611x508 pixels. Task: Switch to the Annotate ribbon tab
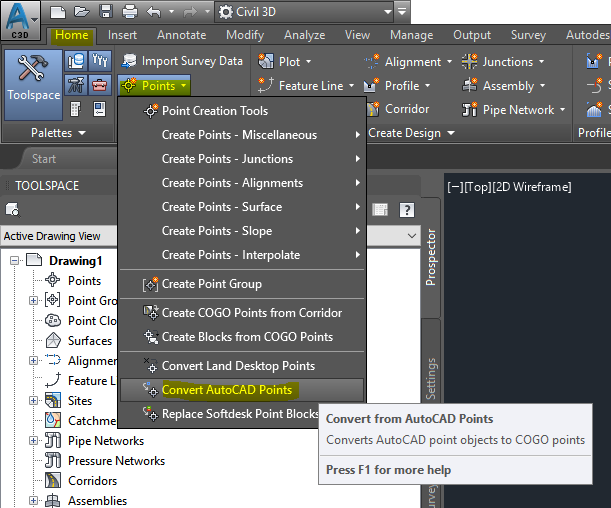click(182, 35)
